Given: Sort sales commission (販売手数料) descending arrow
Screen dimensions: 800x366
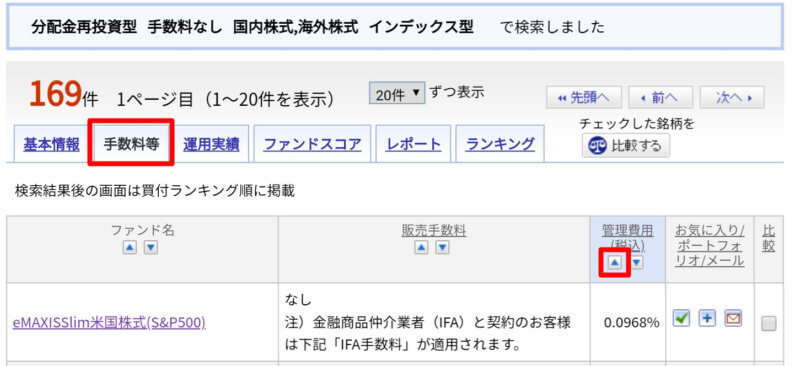Looking at the screenshot, I should pyautogui.click(x=442, y=248).
